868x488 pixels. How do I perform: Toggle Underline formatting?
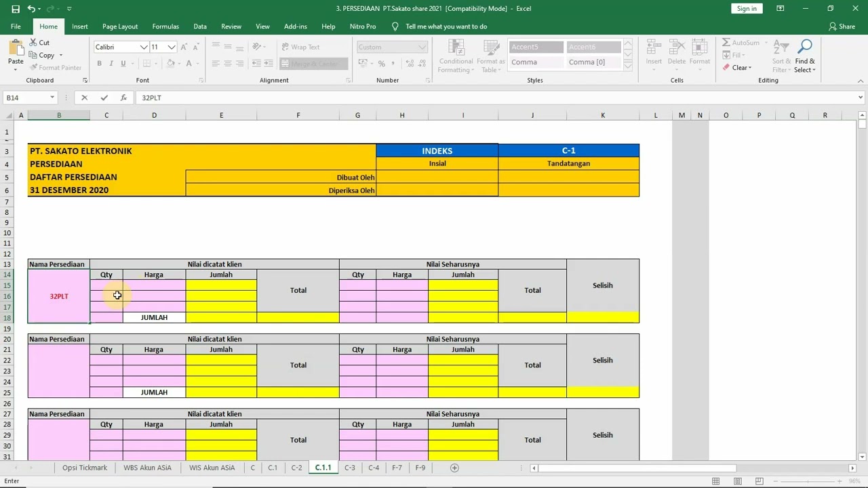pos(123,64)
